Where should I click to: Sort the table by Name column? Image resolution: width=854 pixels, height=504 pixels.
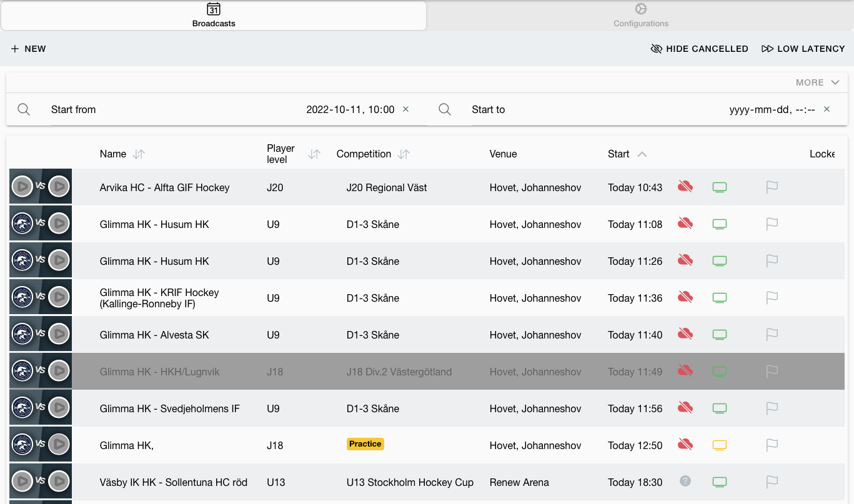pos(139,154)
